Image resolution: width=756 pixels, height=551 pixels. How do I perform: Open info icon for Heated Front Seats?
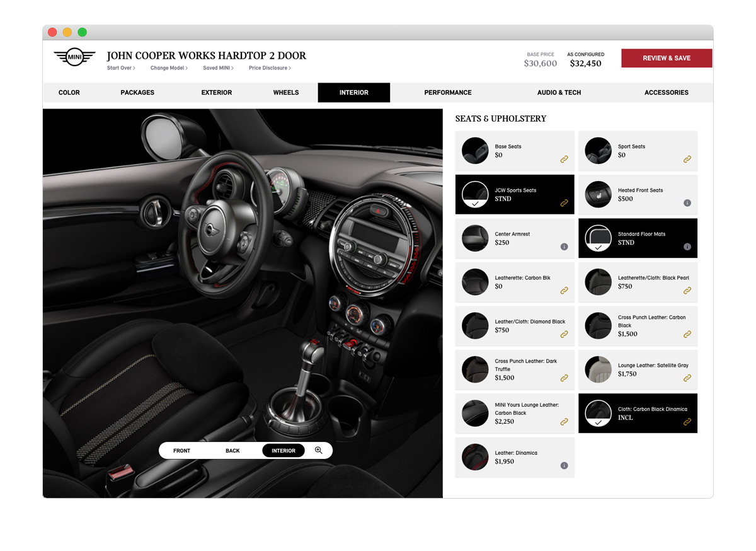(x=687, y=203)
